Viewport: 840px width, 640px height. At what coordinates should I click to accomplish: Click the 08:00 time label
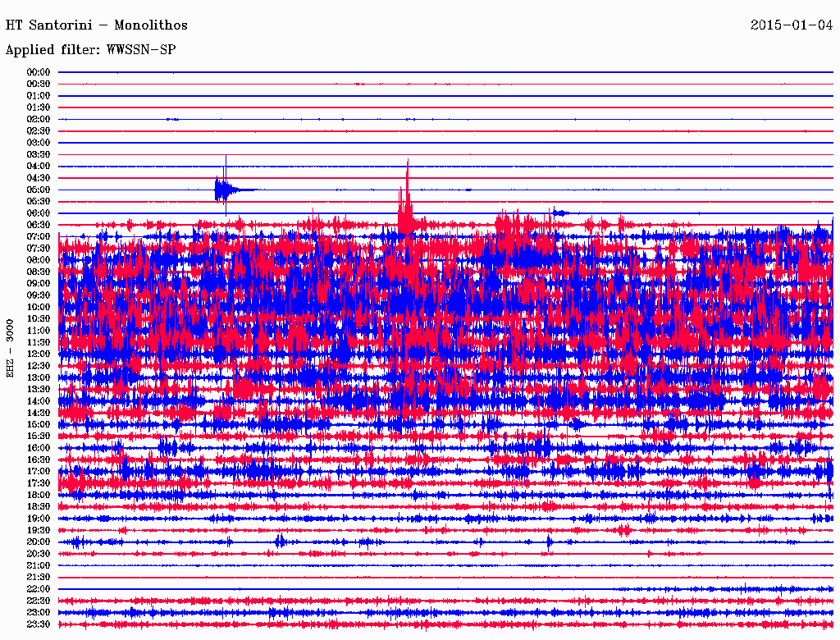(x=38, y=260)
